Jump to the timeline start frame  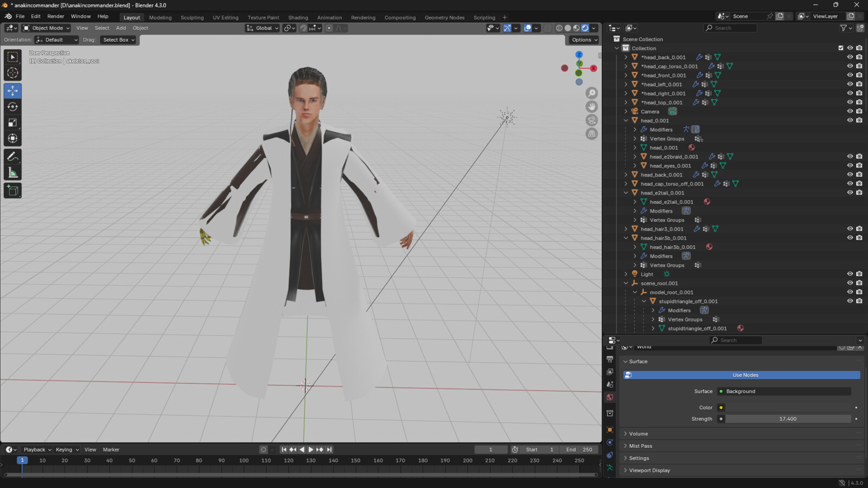[284, 450]
